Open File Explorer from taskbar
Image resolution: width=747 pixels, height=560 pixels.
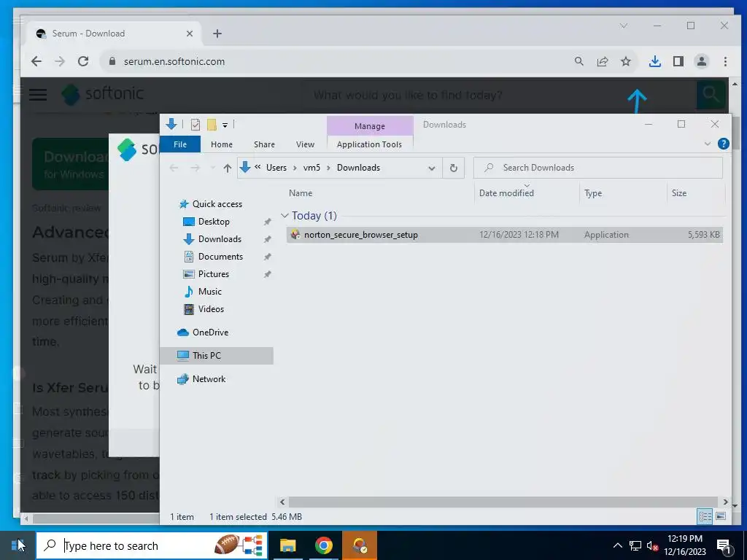pos(287,545)
